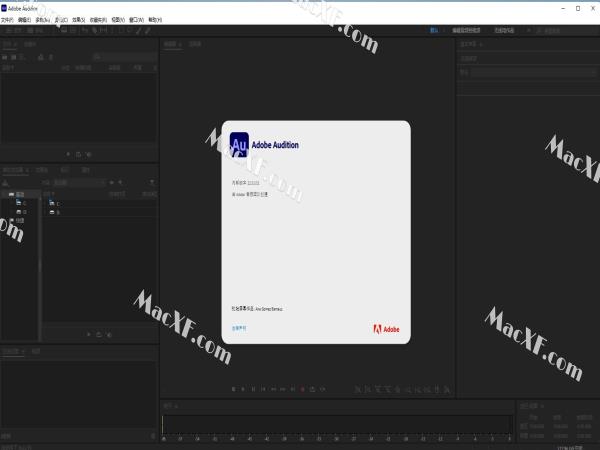Click the Media Browser back arrow
The height and width of the screenshot is (450, 600).
pos(112,183)
